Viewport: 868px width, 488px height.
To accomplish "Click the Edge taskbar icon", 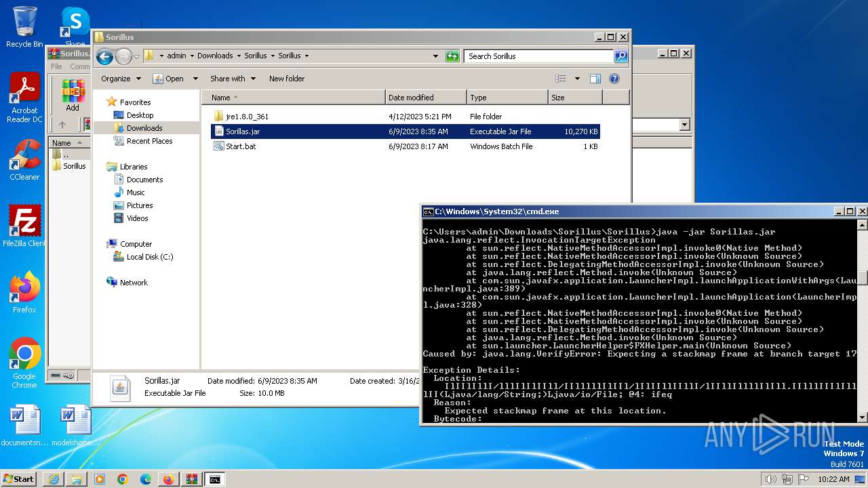I will click(x=145, y=479).
